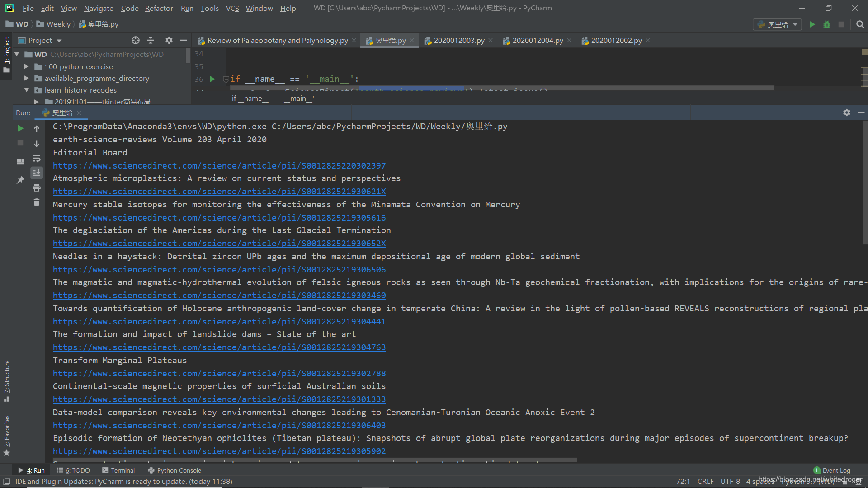Open the Refactor menu
868x488 pixels.
coord(159,8)
